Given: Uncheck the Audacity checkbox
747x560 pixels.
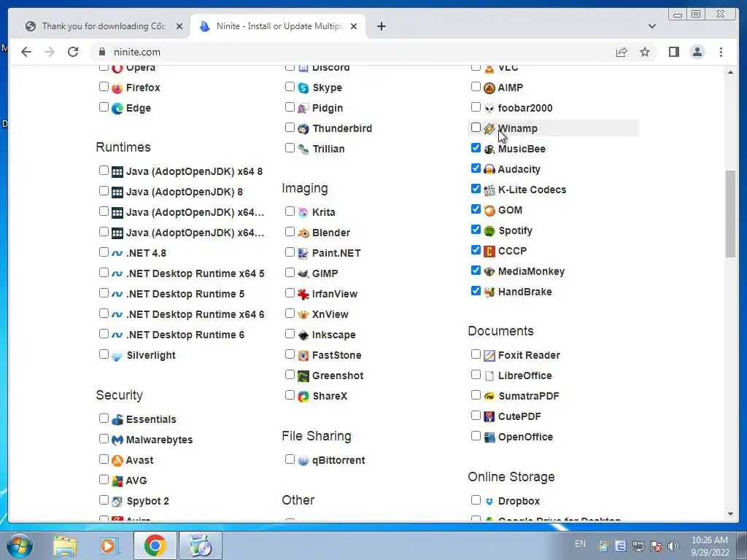Looking at the screenshot, I should pos(476,168).
